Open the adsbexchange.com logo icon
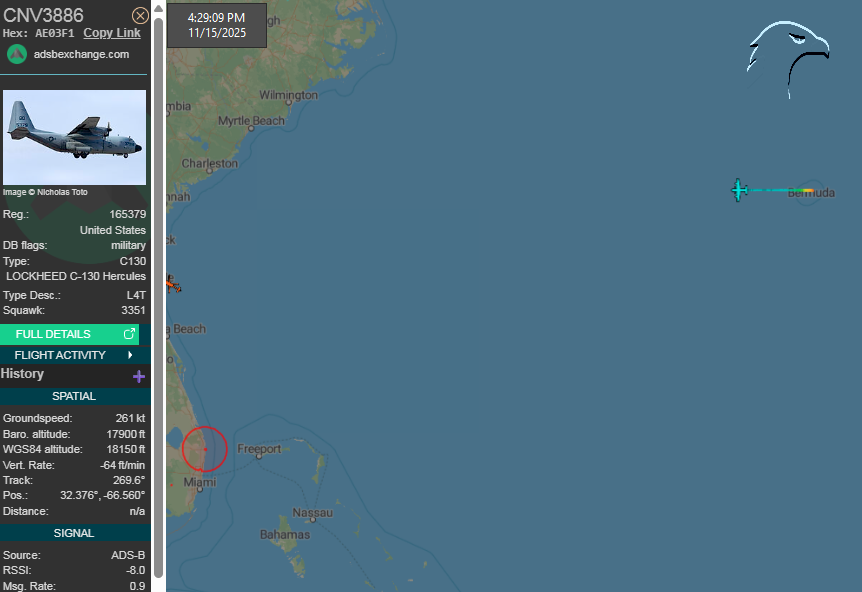862x592 pixels. pos(17,54)
